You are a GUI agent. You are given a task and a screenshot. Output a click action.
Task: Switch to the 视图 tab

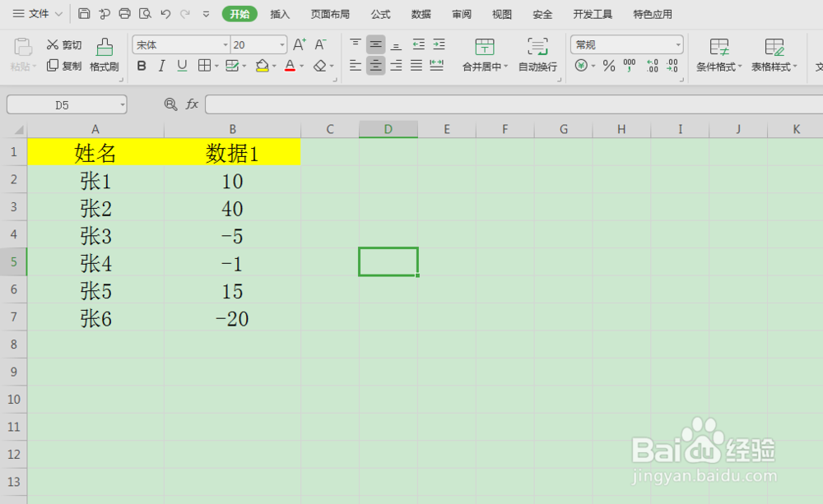[x=502, y=14]
